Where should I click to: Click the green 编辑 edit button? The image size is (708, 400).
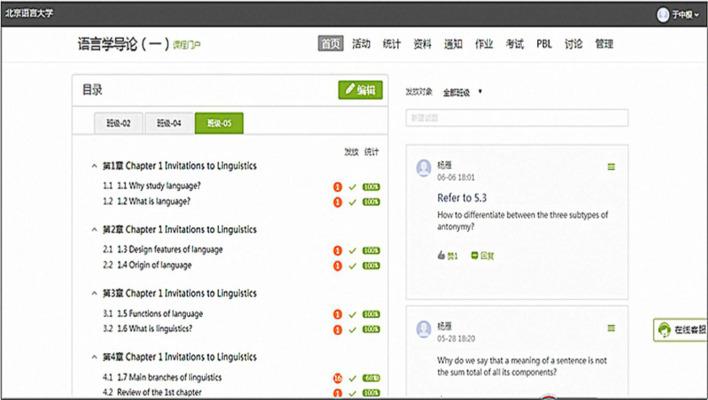pos(360,90)
